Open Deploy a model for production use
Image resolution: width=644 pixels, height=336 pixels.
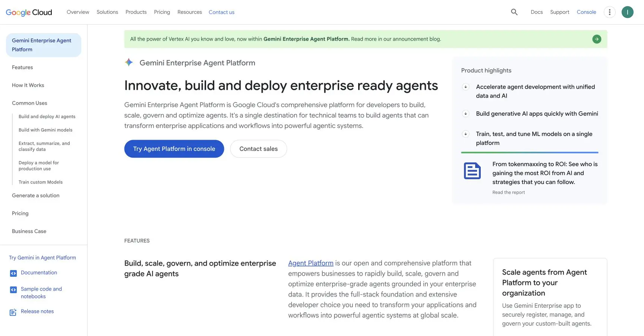click(x=39, y=166)
